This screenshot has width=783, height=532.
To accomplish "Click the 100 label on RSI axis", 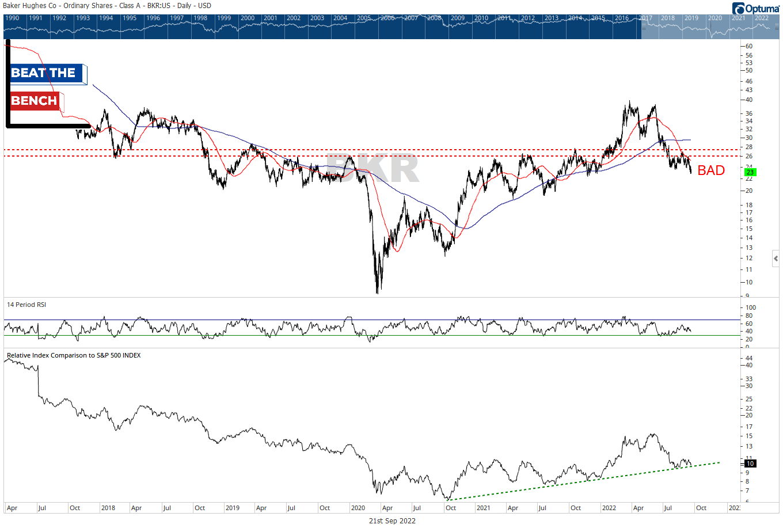I will (x=751, y=307).
